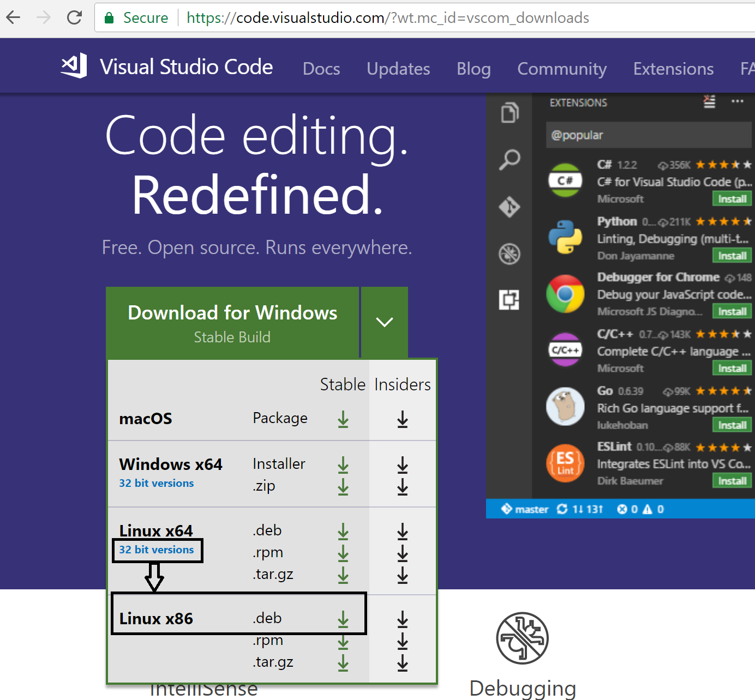Image resolution: width=755 pixels, height=700 pixels.
Task: Click the browser Back arrow
Action: point(13,17)
